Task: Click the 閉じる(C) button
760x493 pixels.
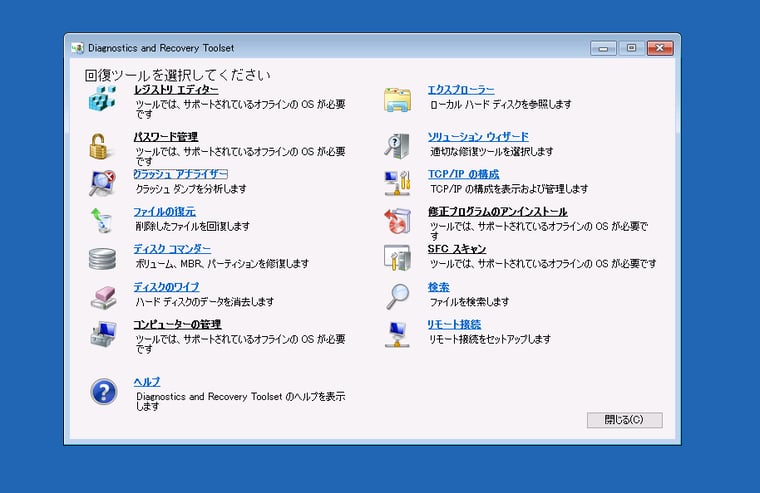Action: tap(624, 420)
